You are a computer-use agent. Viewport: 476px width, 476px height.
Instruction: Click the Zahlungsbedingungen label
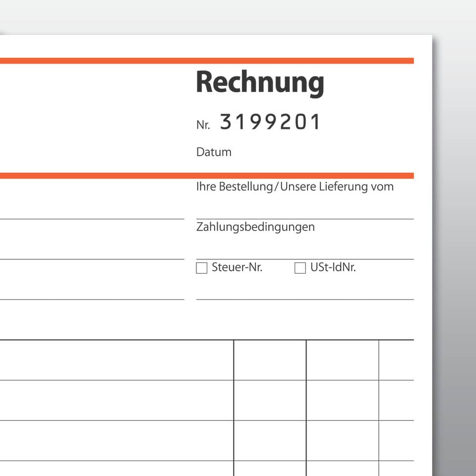pos(255,228)
